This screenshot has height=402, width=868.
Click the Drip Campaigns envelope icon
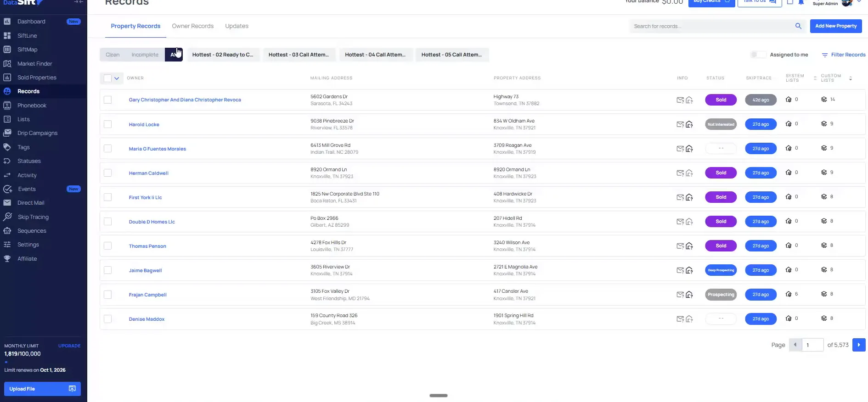[x=7, y=133]
